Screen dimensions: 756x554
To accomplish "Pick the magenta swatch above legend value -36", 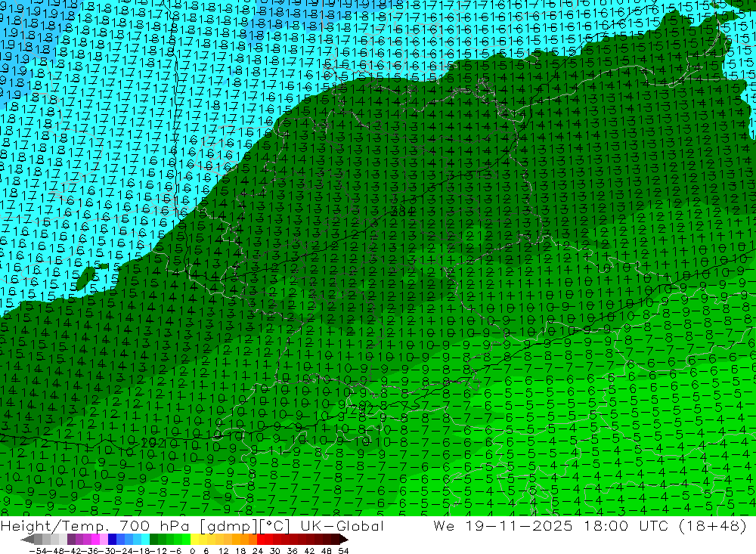I will click(95, 540).
